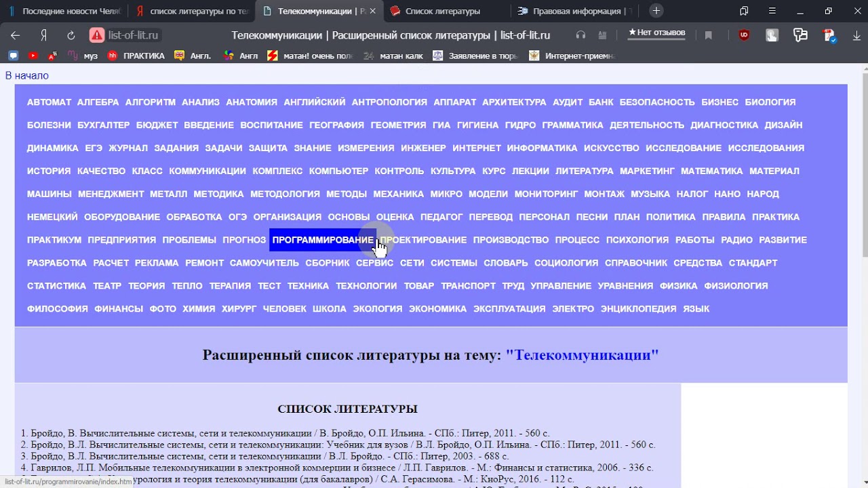Open the 'Англ.' bookmark with flag
This screenshot has width=868, height=488.
tap(193, 56)
